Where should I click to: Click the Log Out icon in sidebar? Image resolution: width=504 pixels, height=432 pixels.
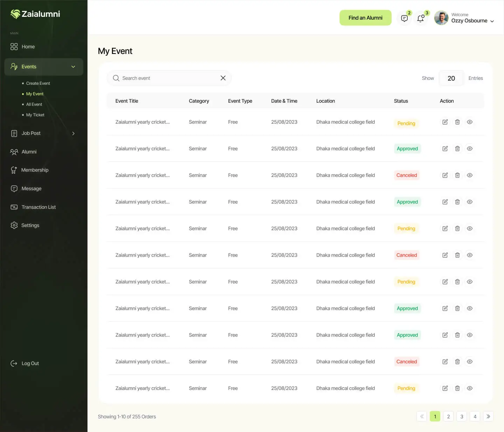click(14, 363)
